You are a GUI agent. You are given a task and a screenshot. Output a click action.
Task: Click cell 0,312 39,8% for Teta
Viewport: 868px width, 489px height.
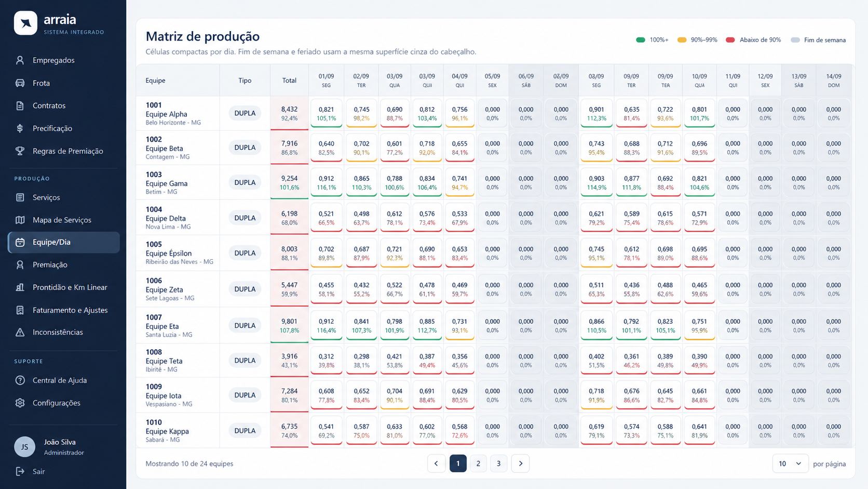tap(326, 361)
